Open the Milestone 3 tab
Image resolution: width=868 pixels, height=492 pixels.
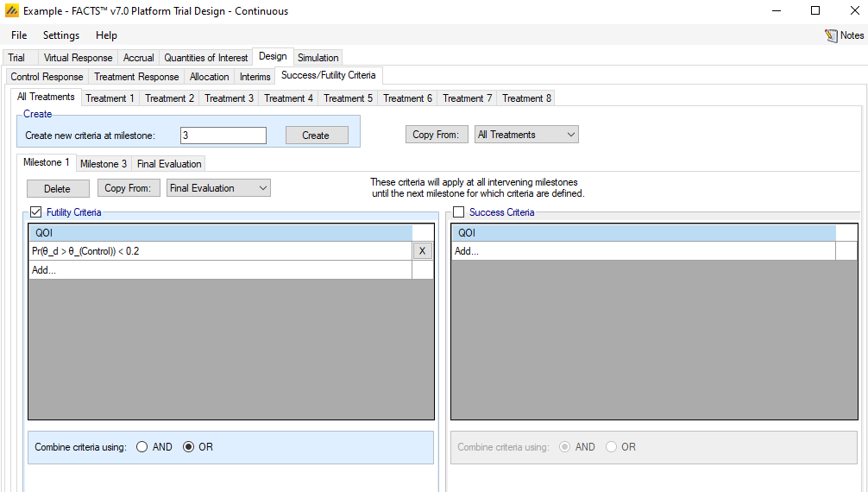click(x=104, y=164)
